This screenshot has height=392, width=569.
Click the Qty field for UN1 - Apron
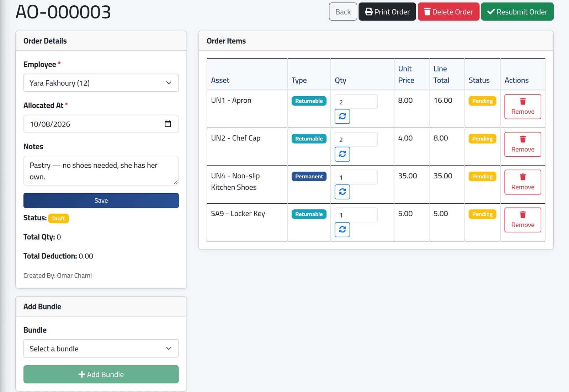coord(356,102)
